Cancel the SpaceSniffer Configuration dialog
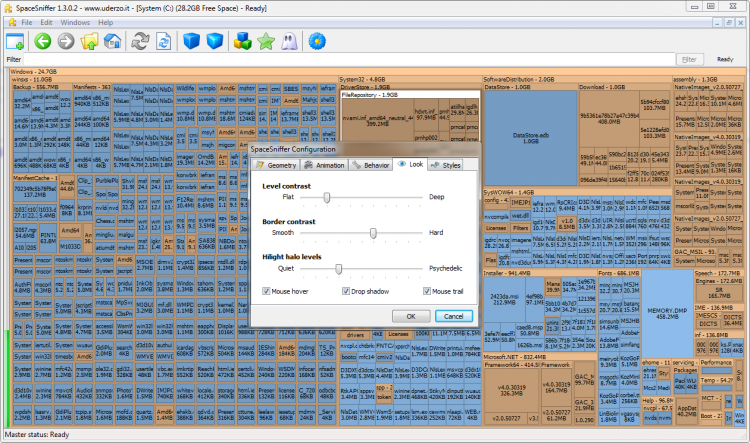The width and height of the screenshot is (750, 443). tap(452, 316)
